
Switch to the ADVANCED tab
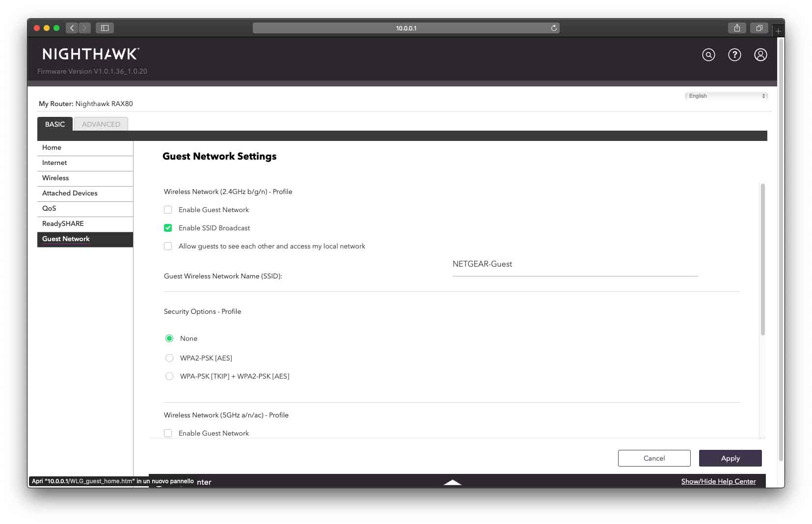point(101,124)
